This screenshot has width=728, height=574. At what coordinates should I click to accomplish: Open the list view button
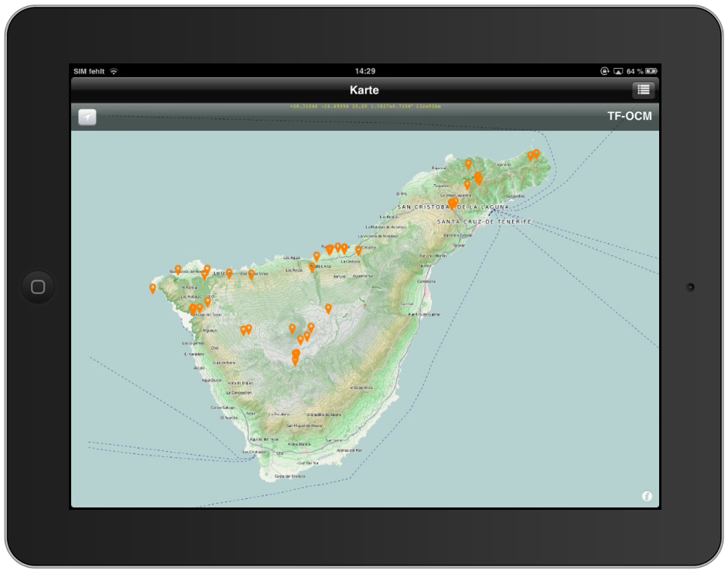(x=643, y=90)
